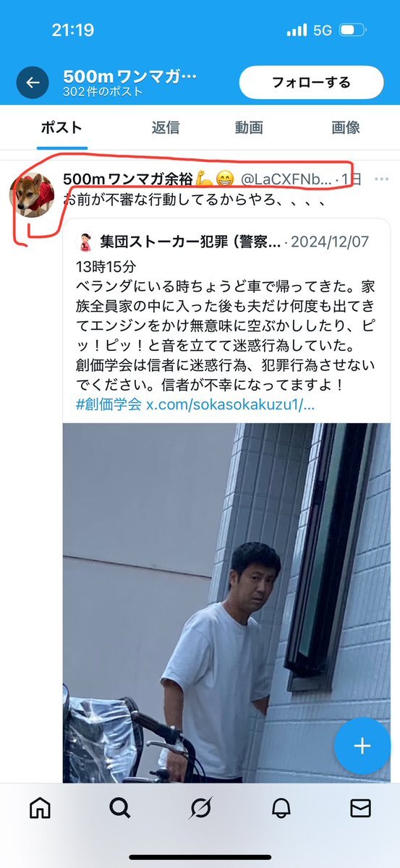
Task: Open the Grok icon in bottom bar
Action: pos(200,808)
